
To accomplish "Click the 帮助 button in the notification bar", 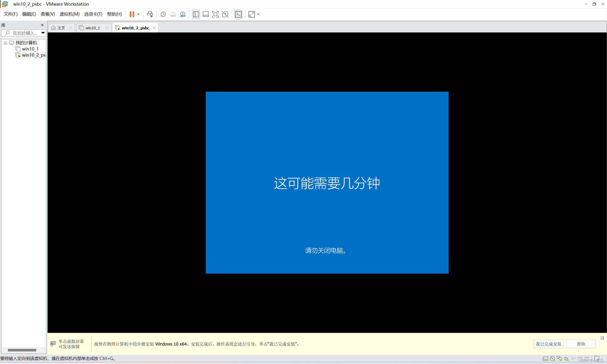I will [581, 344].
